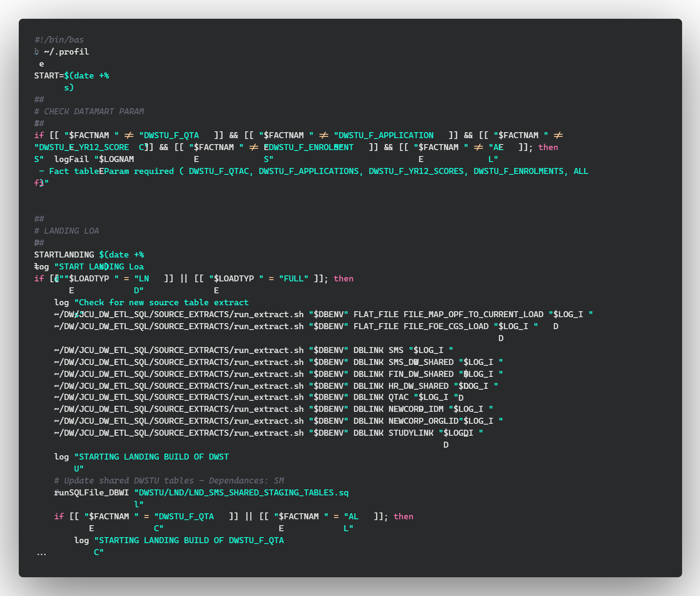Click the 'logFail' function call
Viewport: 700px width, 596px height.
[72, 159]
